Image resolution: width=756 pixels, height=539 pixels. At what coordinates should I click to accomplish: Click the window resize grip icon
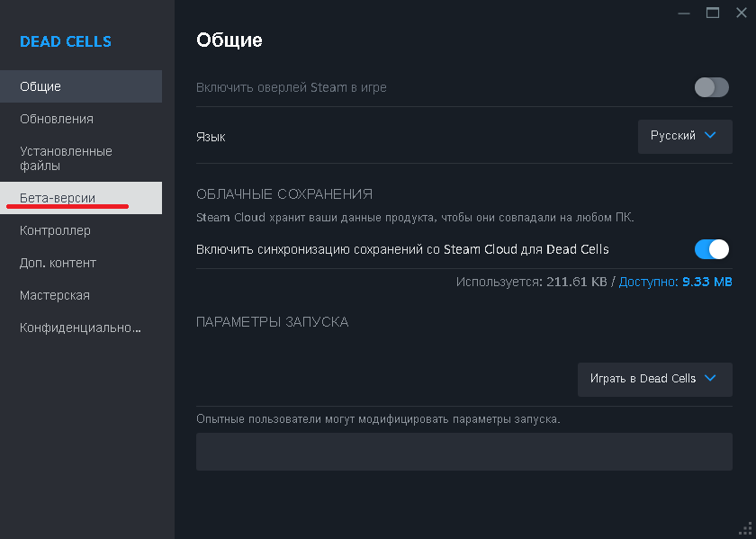[x=745, y=529]
